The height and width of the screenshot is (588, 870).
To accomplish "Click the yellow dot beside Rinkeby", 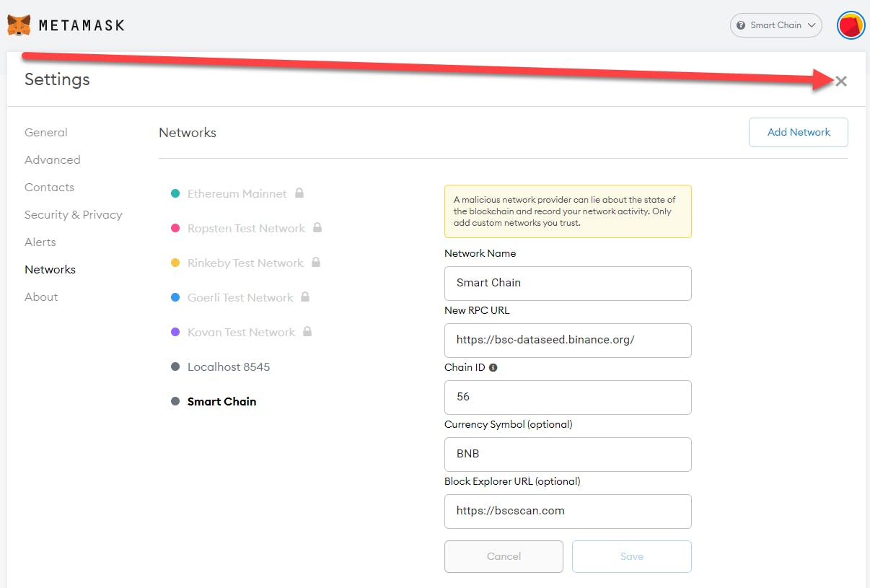I will coord(175,263).
